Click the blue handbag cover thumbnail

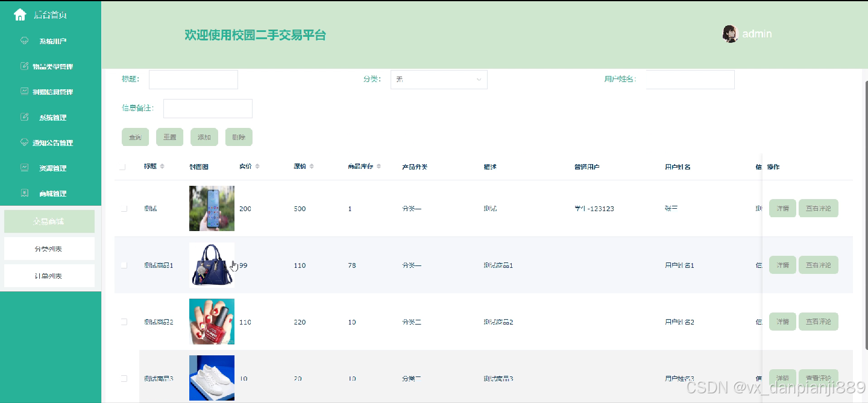click(212, 265)
